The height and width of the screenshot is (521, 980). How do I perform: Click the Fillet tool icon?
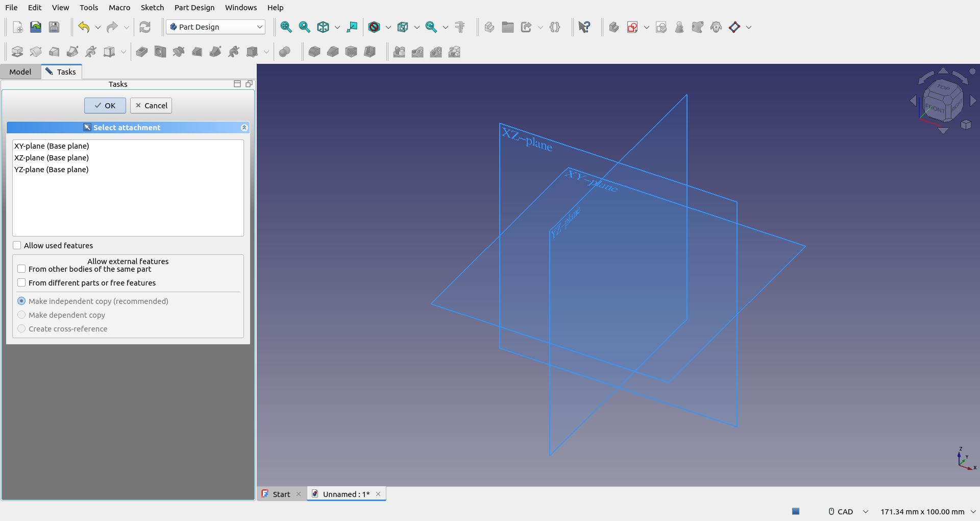point(314,52)
